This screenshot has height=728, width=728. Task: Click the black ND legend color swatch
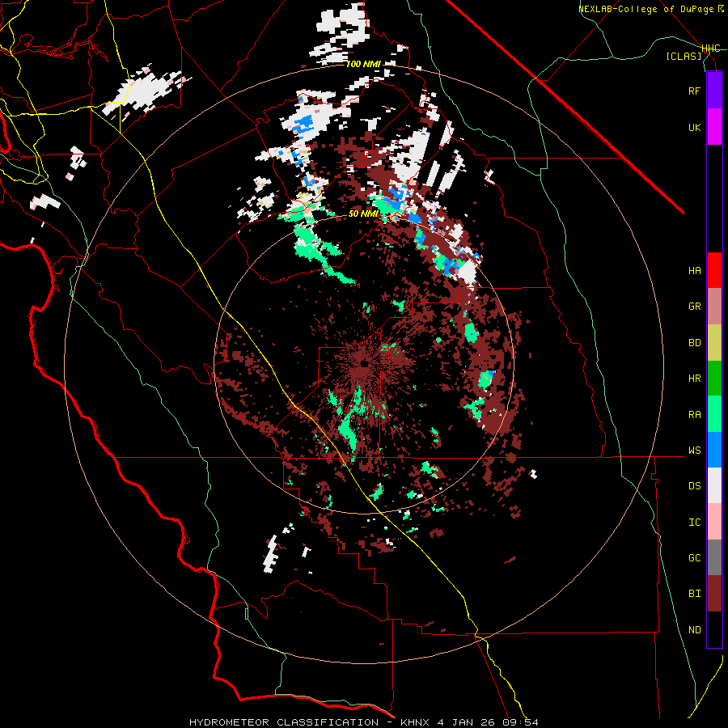pos(714,629)
